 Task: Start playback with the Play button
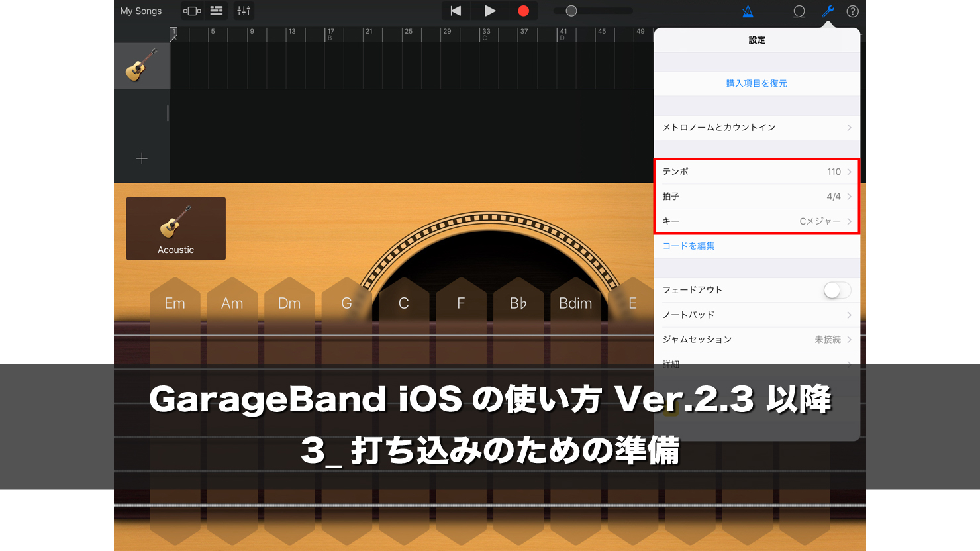[490, 11]
